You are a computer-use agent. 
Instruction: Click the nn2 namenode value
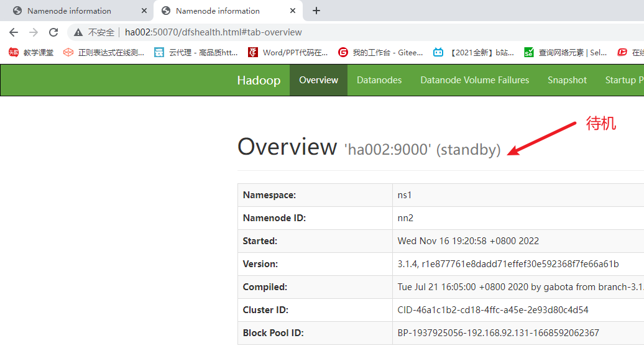tap(405, 218)
